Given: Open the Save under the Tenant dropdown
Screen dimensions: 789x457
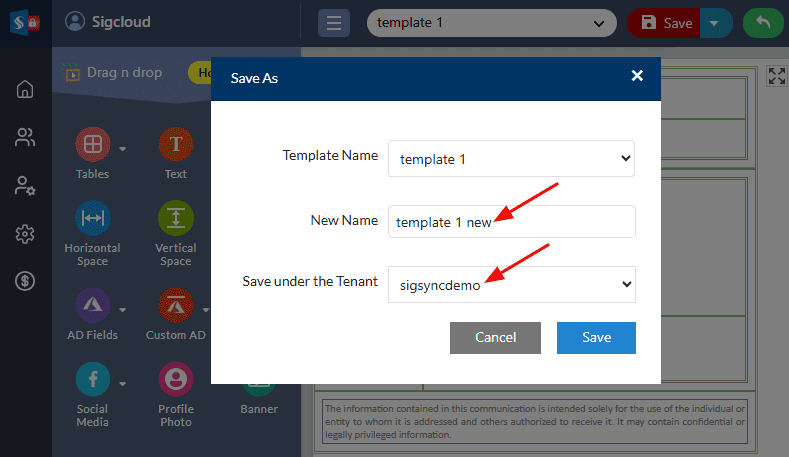Looking at the screenshot, I should pos(512,284).
